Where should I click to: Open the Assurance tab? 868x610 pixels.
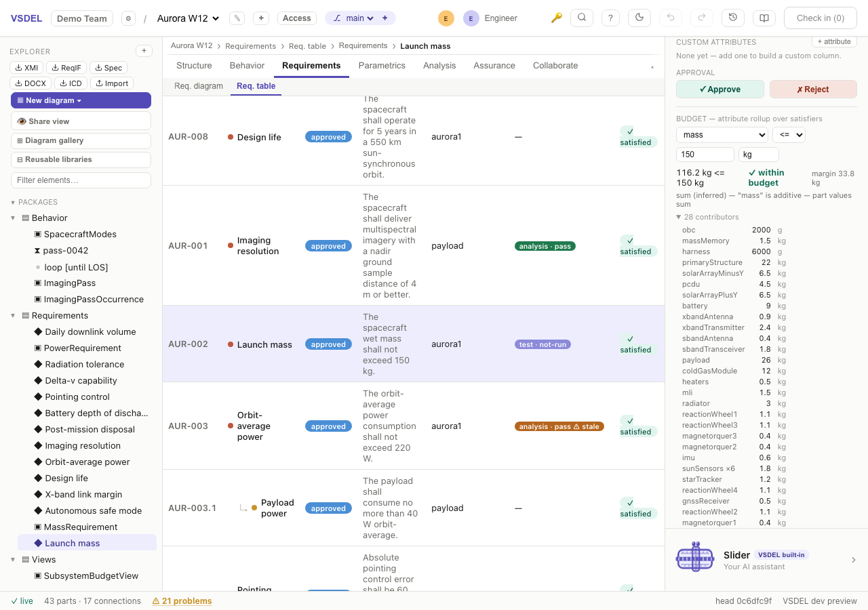494,66
